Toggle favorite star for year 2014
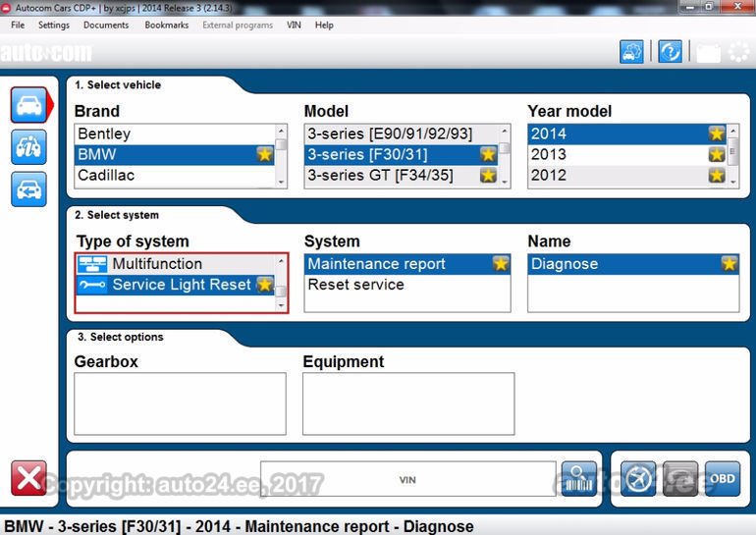This screenshot has height=535, width=756. 717,134
